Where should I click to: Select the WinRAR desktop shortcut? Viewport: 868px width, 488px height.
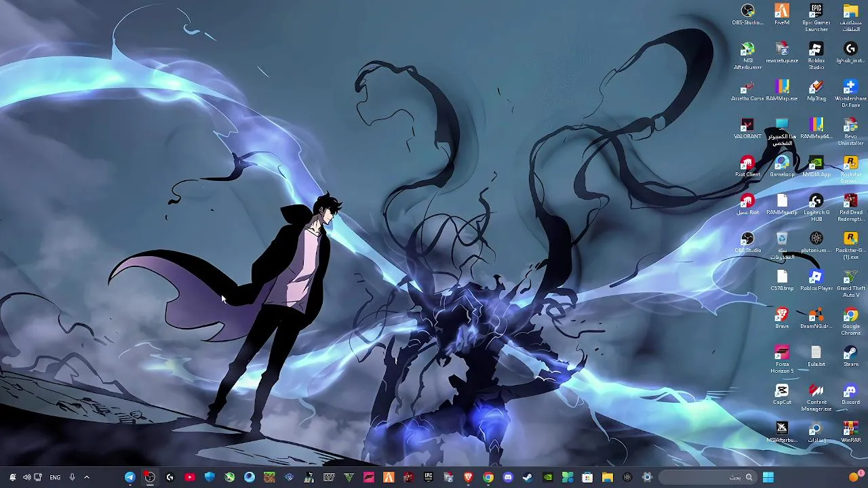coord(850,432)
